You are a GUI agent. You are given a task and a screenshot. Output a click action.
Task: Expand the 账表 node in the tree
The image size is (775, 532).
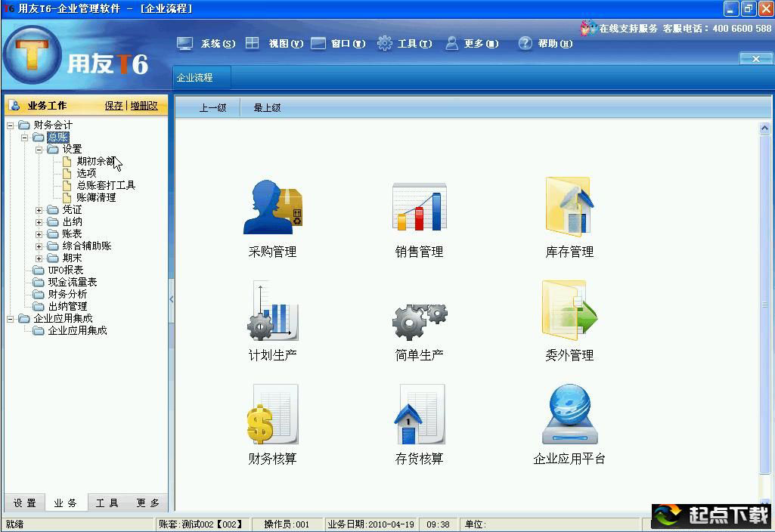[x=41, y=234]
